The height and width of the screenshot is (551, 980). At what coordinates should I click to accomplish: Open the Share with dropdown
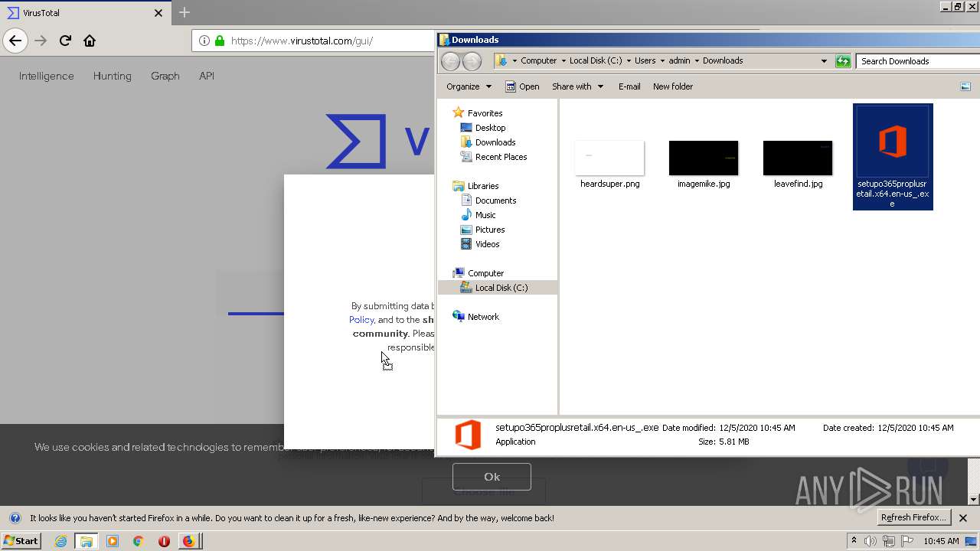pyautogui.click(x=577, y=86)
